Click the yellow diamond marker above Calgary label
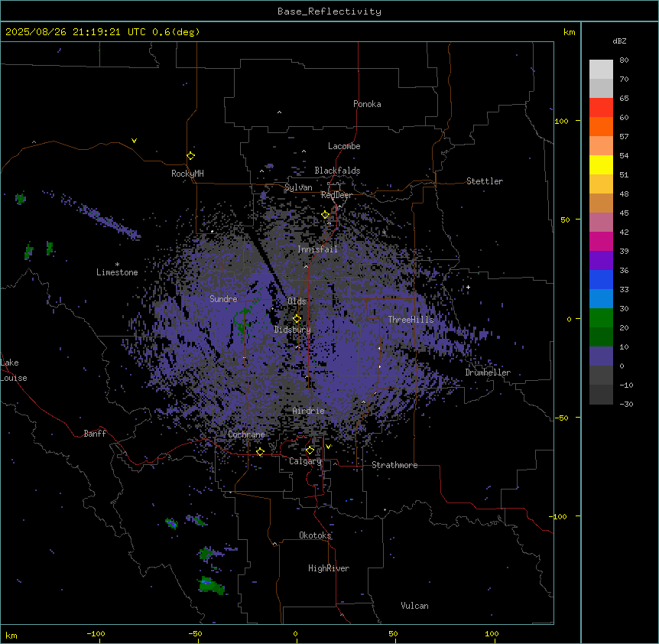The width and height of the screenshot is (659, 644). click(x=310, y=450)
